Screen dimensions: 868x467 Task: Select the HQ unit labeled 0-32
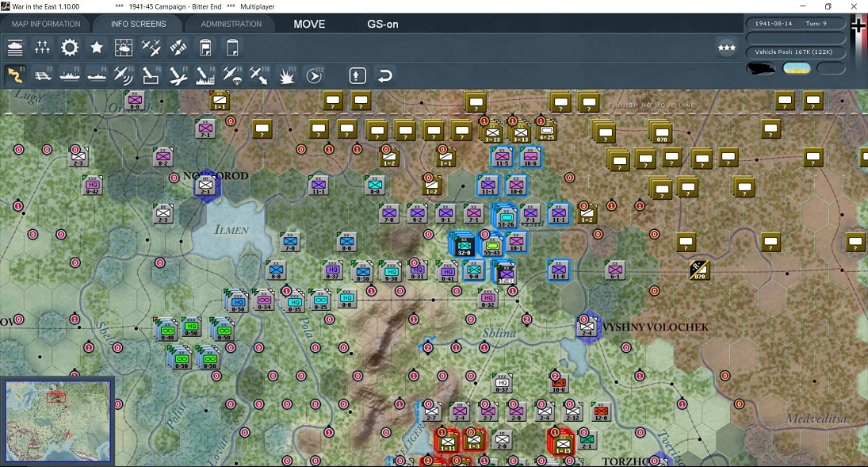[488, 298]
